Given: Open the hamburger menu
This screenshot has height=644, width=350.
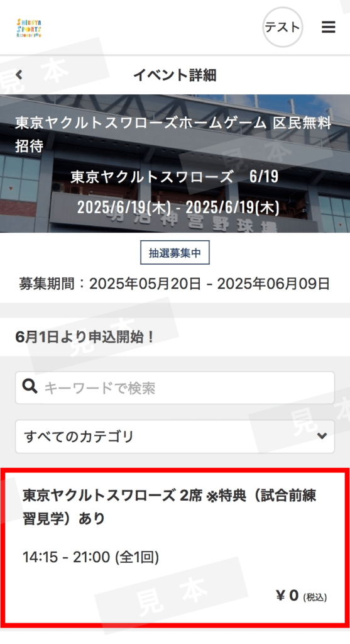Looking at the screenshot, I should (x=328, y=27).
